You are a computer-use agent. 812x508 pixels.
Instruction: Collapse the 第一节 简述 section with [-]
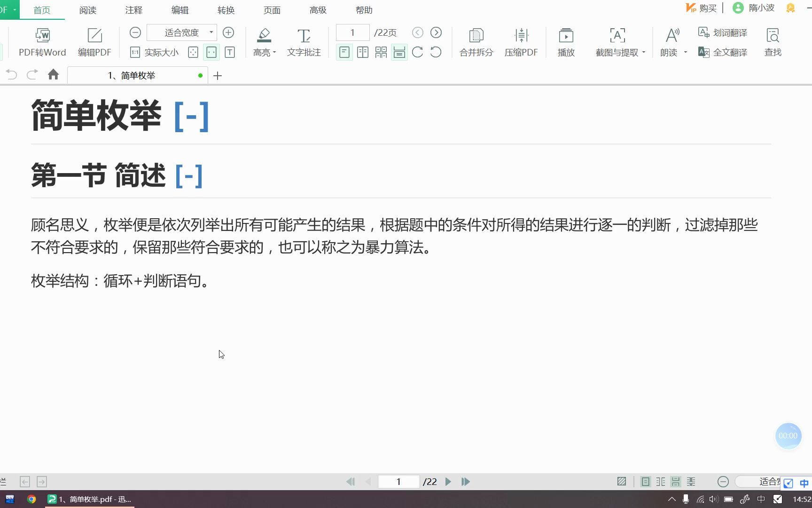(x=189, y=176)
